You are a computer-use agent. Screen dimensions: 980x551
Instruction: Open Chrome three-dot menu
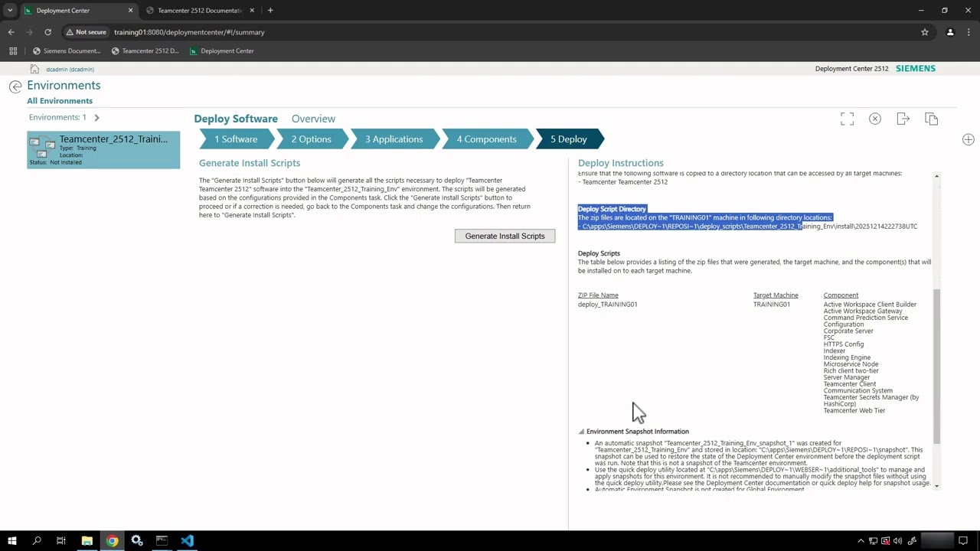pyautogui.click(x=969, y=32)
